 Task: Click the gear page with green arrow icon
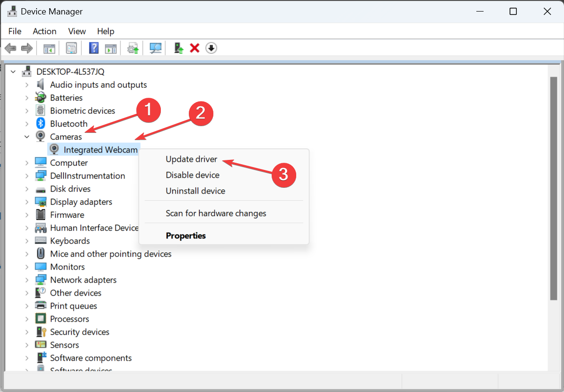(133, 48)
